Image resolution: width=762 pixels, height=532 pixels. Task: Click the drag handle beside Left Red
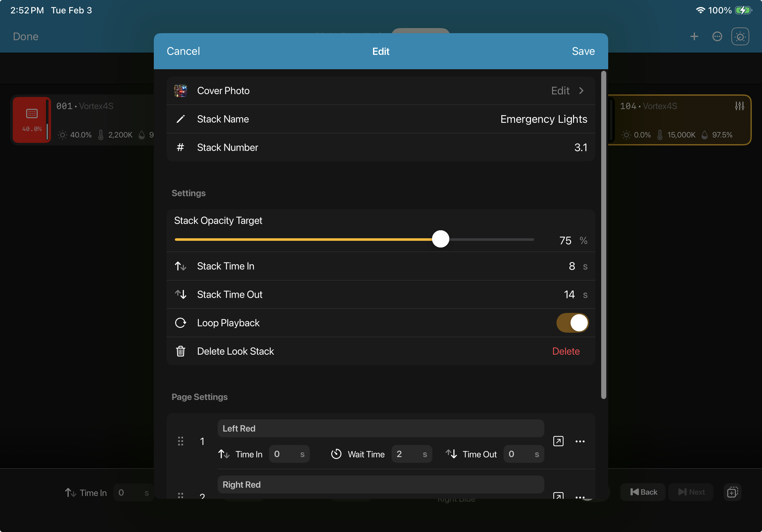tap(181, 441)
